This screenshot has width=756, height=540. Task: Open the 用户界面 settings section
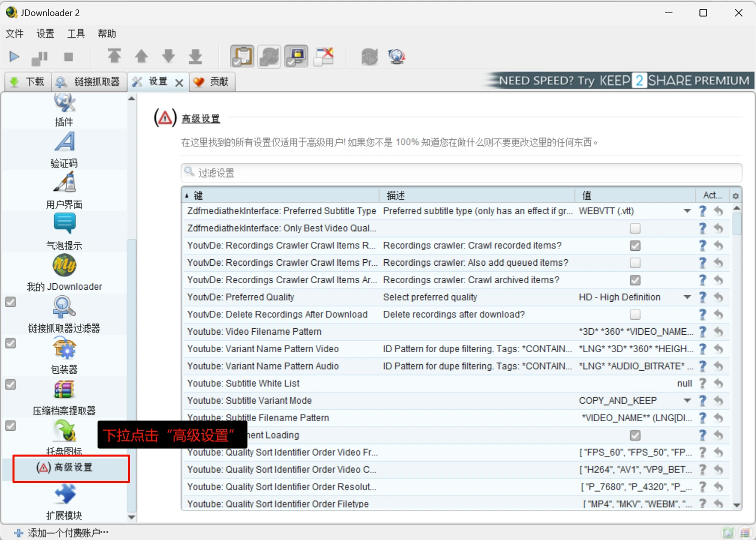(x=64, y=191)
